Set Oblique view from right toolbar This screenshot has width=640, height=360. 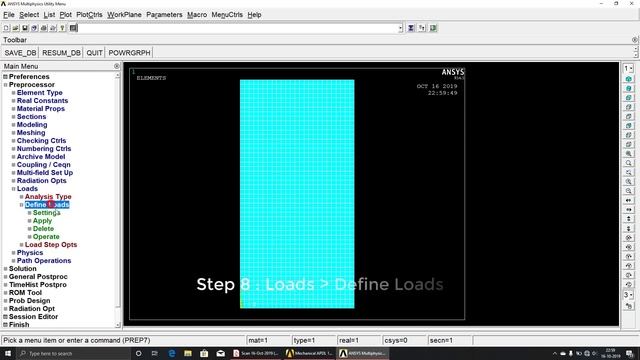tap(629, 88)
